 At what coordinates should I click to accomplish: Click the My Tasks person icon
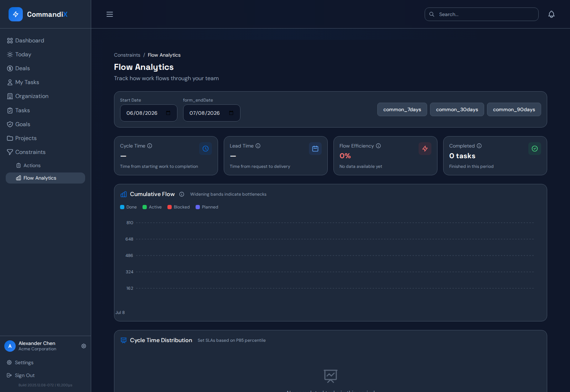click(x=10, y=82)
